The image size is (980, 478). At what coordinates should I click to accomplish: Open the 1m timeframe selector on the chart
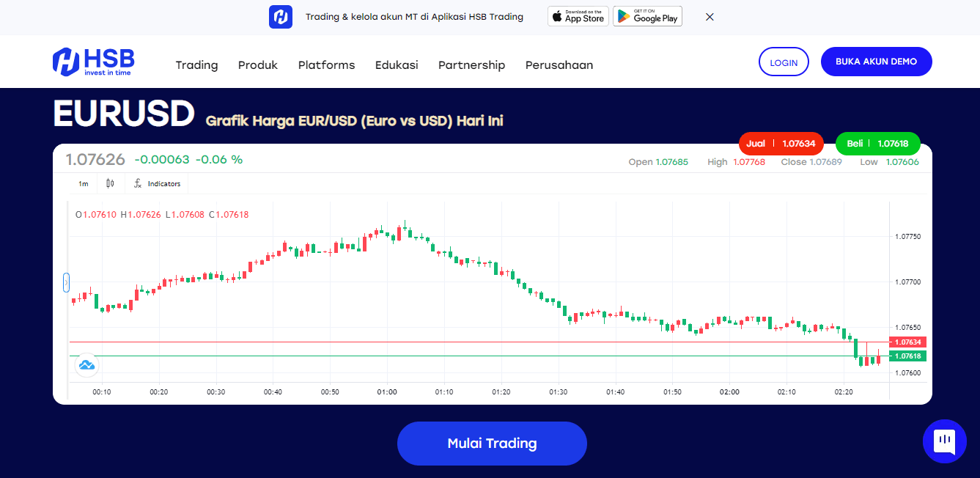point(83,183)
